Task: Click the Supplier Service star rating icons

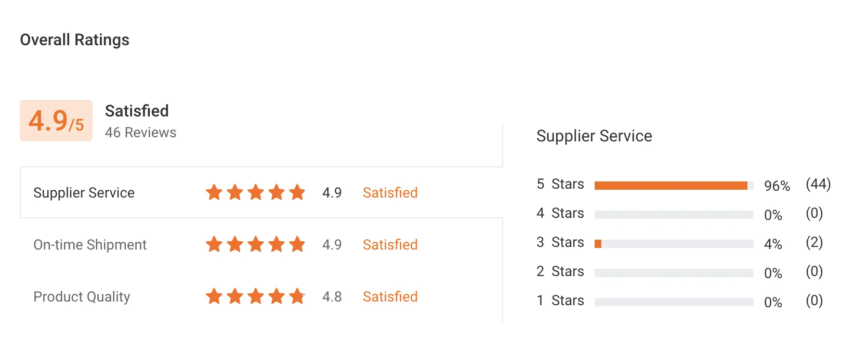Action: [255, 193]
